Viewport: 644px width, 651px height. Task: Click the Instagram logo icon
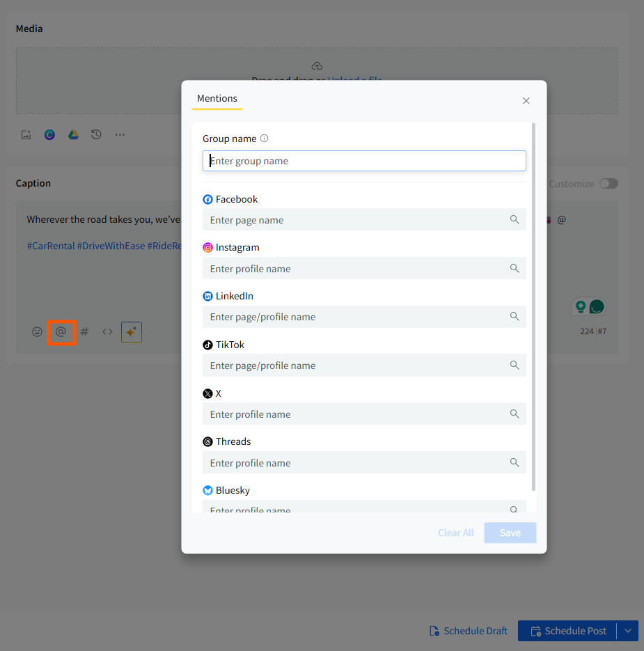[x=207, y=247]
